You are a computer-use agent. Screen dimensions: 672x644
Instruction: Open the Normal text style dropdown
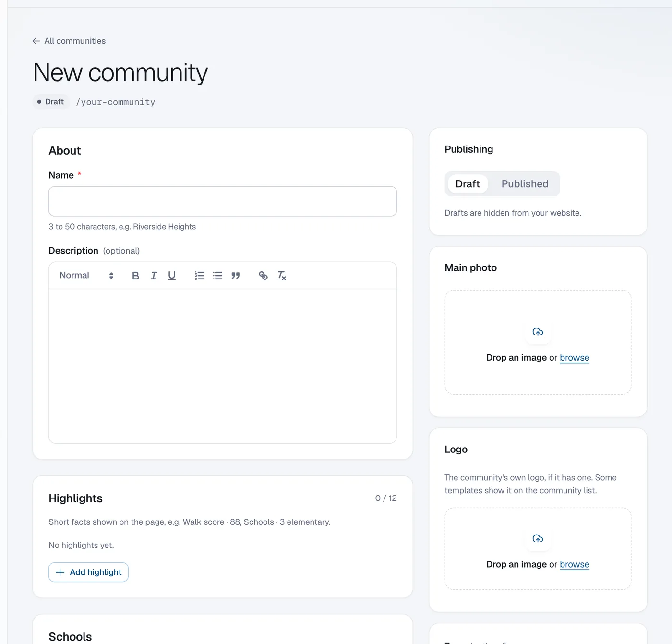click(x=86, y=276)
